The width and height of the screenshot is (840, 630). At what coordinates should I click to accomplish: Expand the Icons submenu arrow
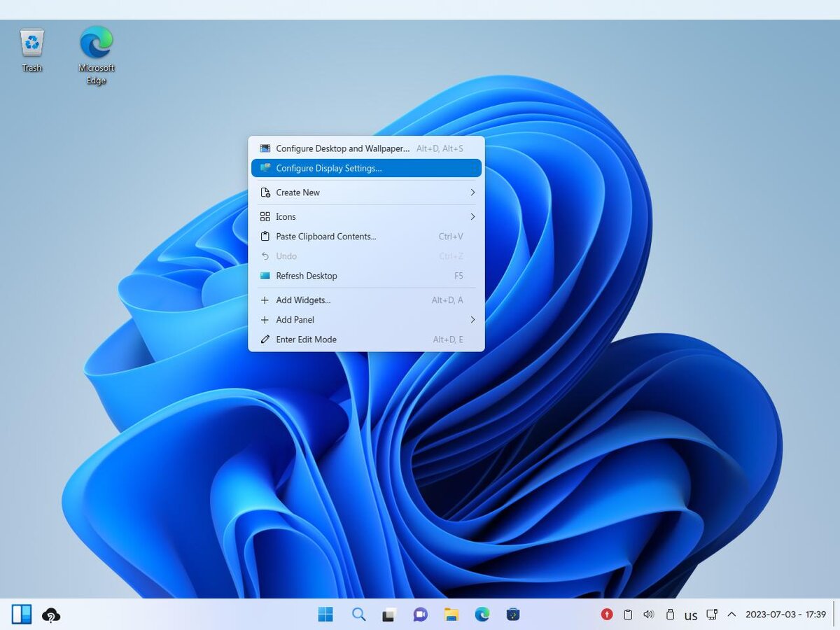coord(472,216)
